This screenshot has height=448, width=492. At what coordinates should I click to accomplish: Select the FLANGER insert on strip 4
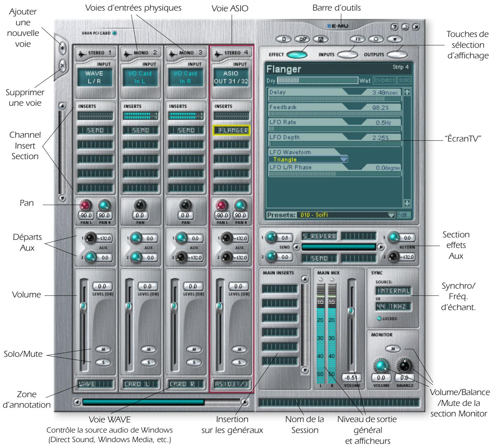pyautogui.click(x=232, y=130)
